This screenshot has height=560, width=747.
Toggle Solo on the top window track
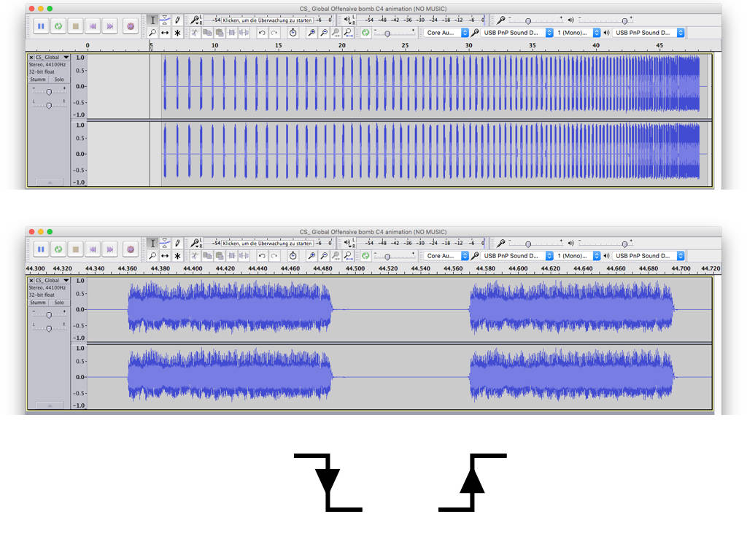(x=58, y=79)
